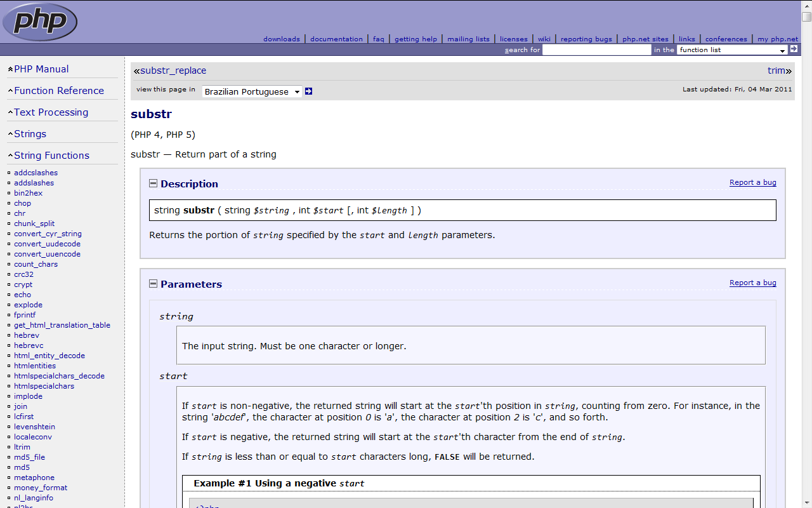Click Report a bug in Parameters section
The width and height of the screenshot is (812, 508).
click(753, 283)
